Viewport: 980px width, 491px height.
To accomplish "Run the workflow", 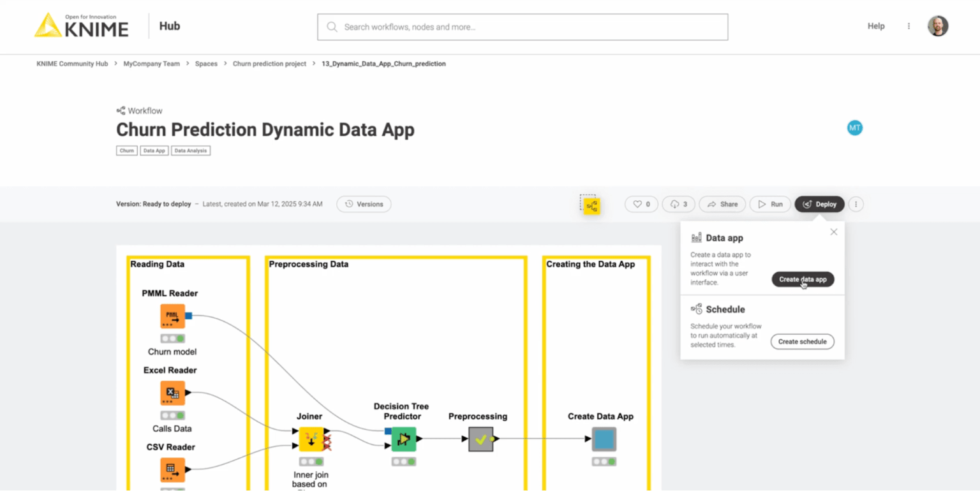I will tap(770, 204).
